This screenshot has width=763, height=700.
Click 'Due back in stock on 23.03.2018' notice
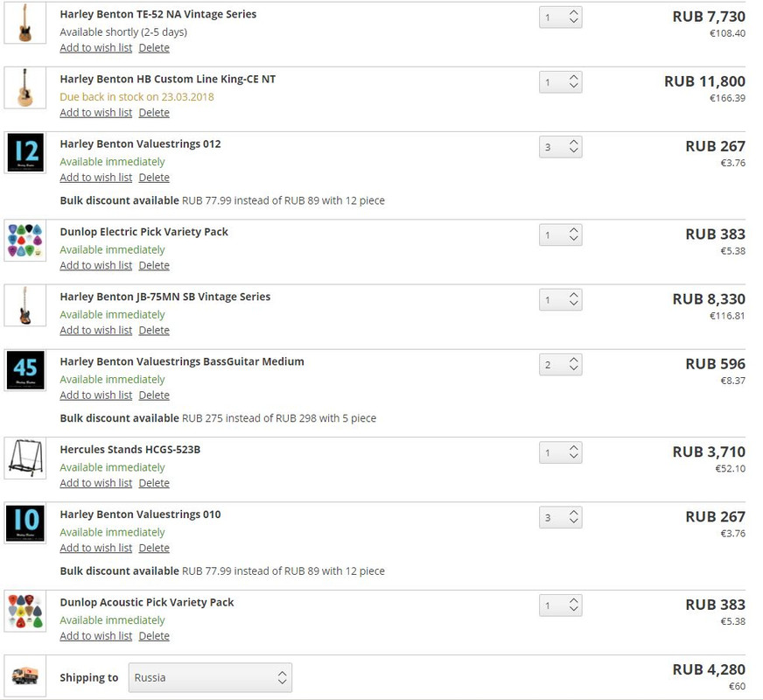136,97
